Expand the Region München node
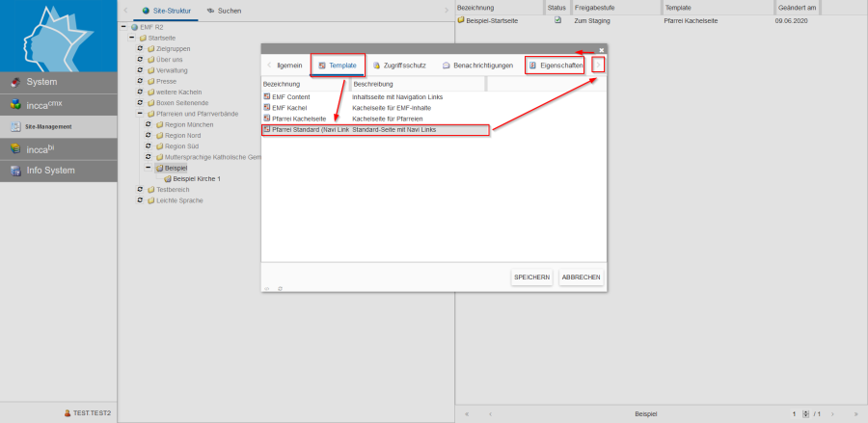This screenshot has width=868, height=423. click(x=149, y=124)
